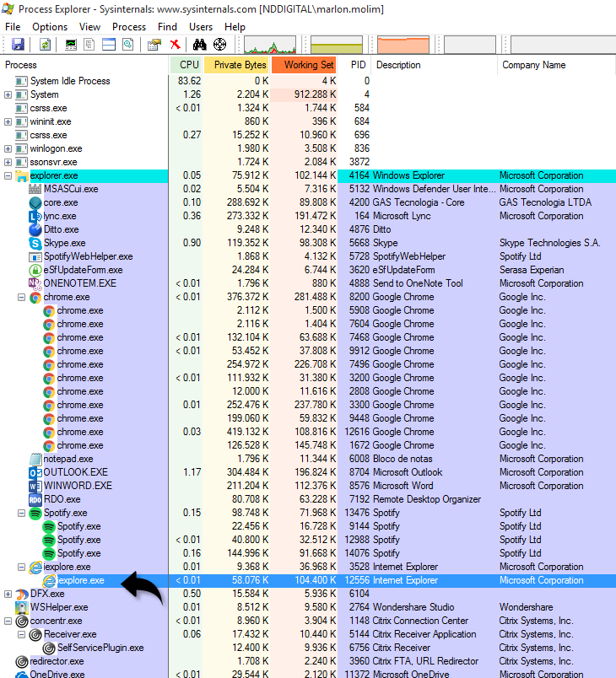Toggle the Show Lower Pane toolbar icon

(x=109, y=44)
